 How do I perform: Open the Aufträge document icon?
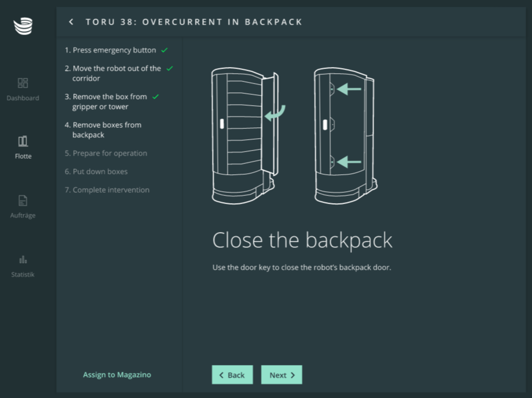[23, 201]
